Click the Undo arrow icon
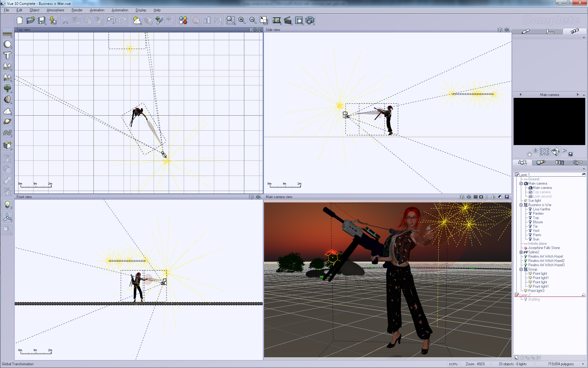Image resolution: width=588 pixels, height=368 pixels. [111, 21]
